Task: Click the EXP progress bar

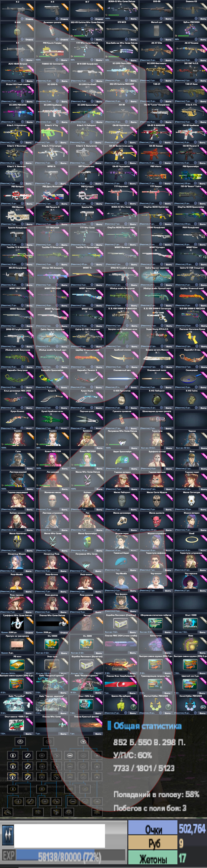Action: pos(70,856)
